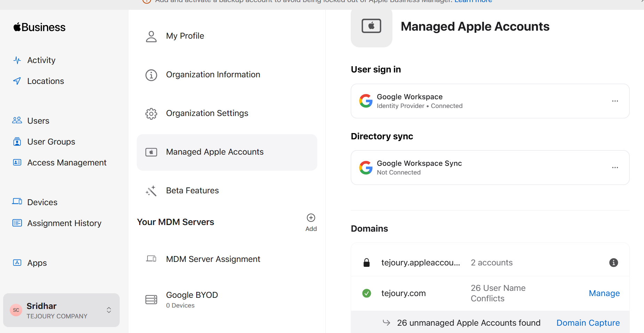This screenshot has width=644, height=333.
Task: Click the Assignment History list icon
Action: click(x=17, y=223)
